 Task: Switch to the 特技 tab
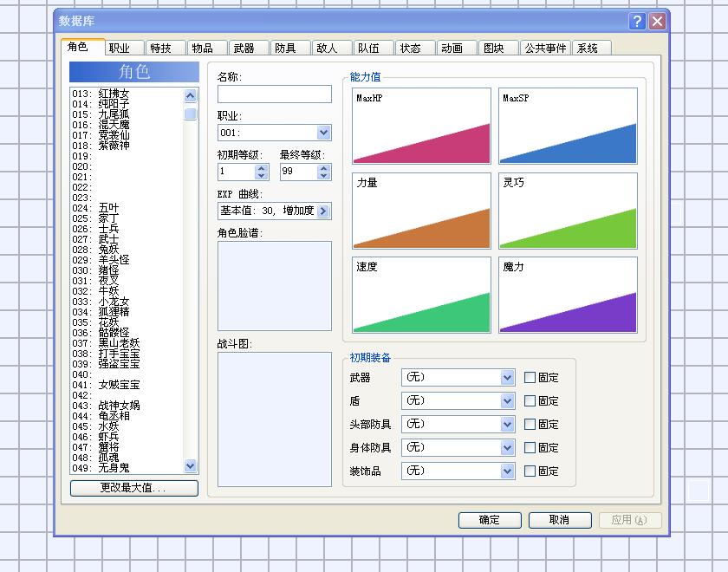pyautogui.click(x=166, y=48)
